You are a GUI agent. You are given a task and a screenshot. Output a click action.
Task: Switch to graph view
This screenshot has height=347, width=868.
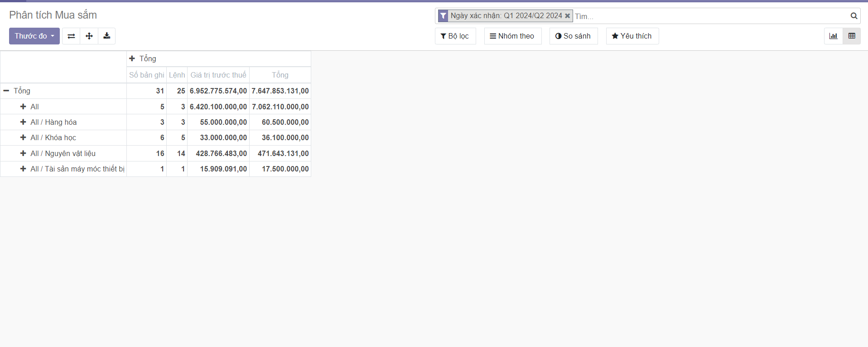[833, 36]
